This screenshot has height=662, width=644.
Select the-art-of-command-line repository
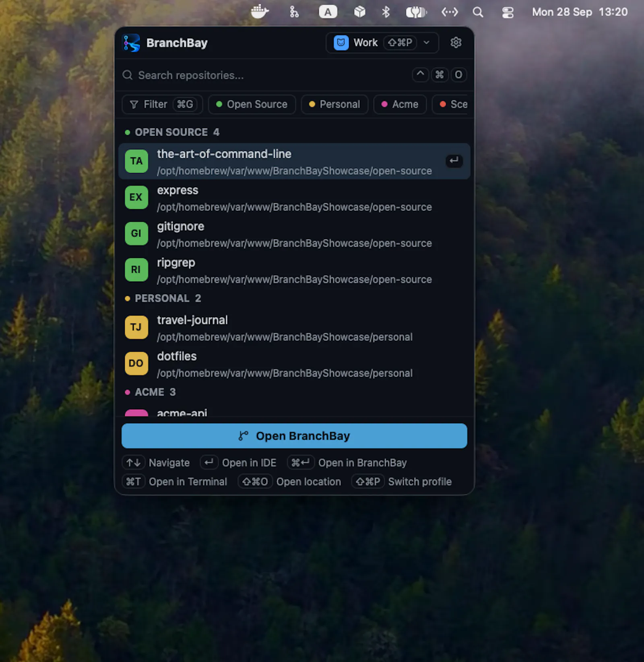pos(294,161)
